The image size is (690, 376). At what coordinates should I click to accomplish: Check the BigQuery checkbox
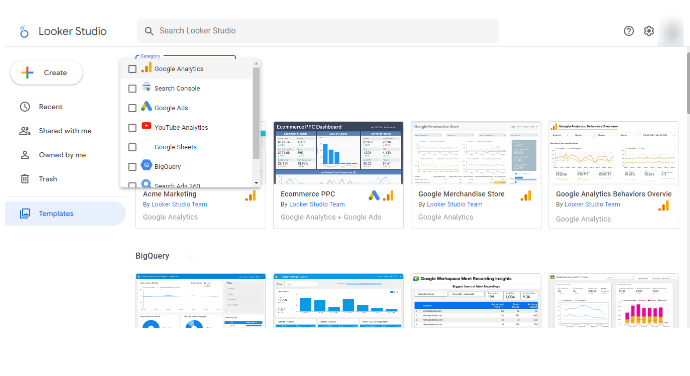click(x=132, y=167)
